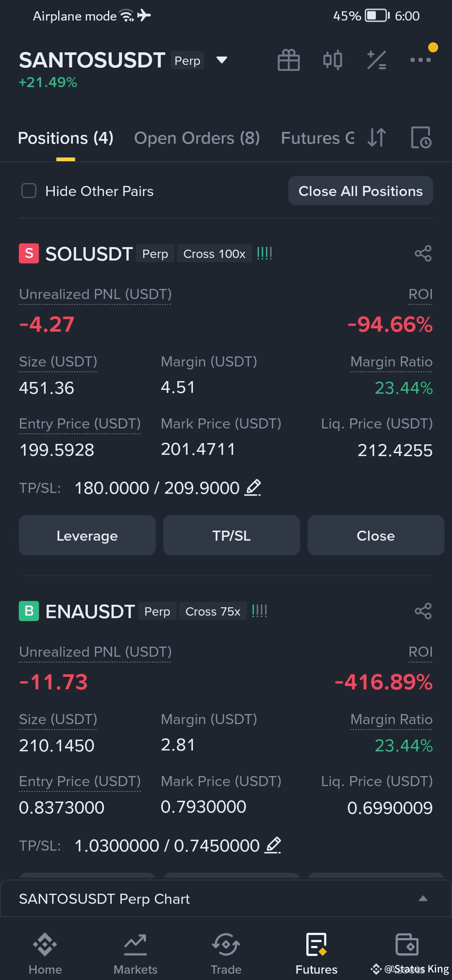
Task: Edit ENAUSDT TP/SL pencil icon
Action: [x=273, y=845]
